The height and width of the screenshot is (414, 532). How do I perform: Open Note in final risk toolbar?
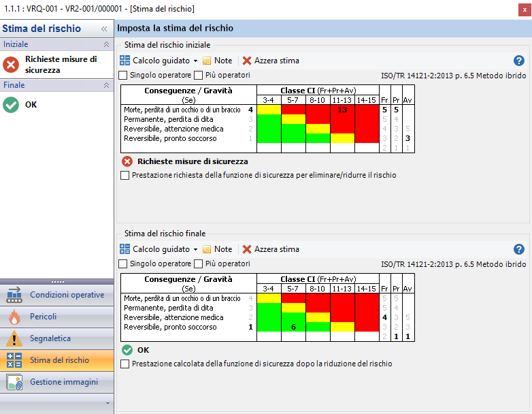point(217,249)
